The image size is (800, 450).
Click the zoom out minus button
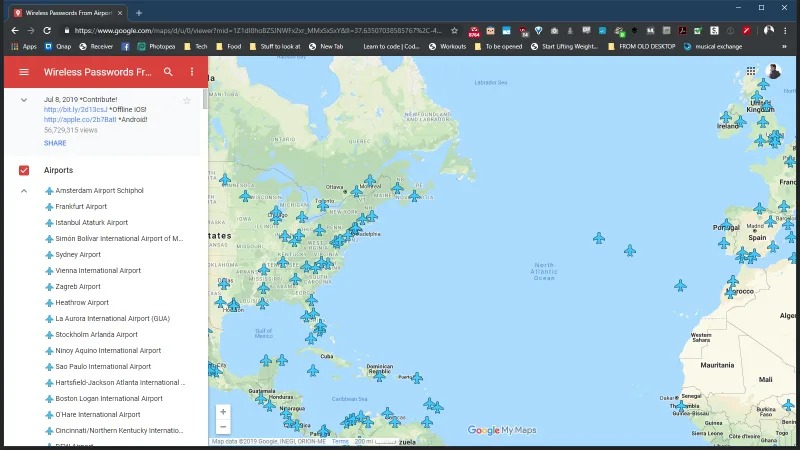pos(223,427)
